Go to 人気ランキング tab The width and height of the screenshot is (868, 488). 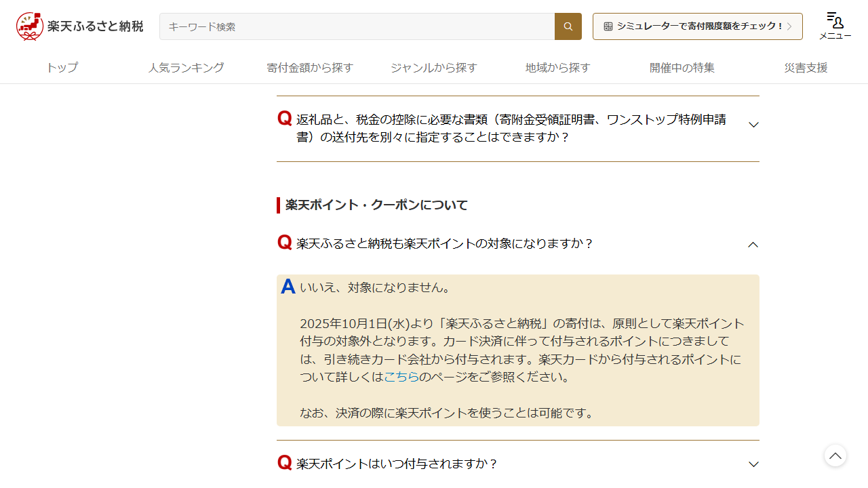click(x=186, y=68)
